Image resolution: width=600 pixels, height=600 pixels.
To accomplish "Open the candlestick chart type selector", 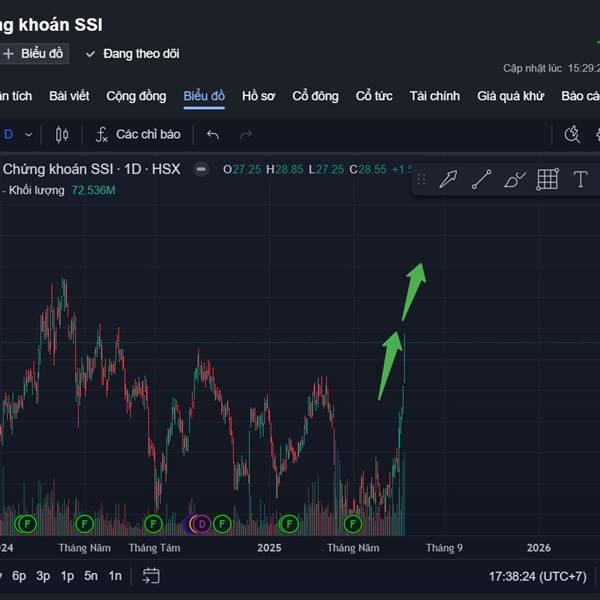I will pos(62,135).
